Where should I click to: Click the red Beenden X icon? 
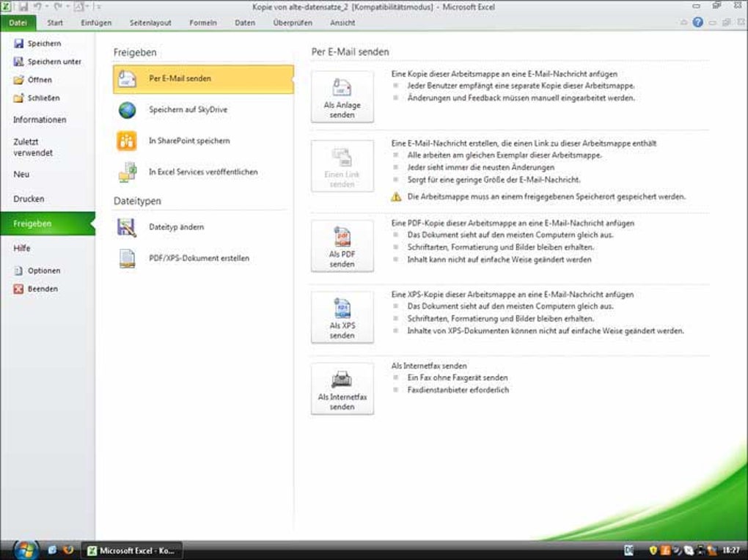(x=18, y=289)
